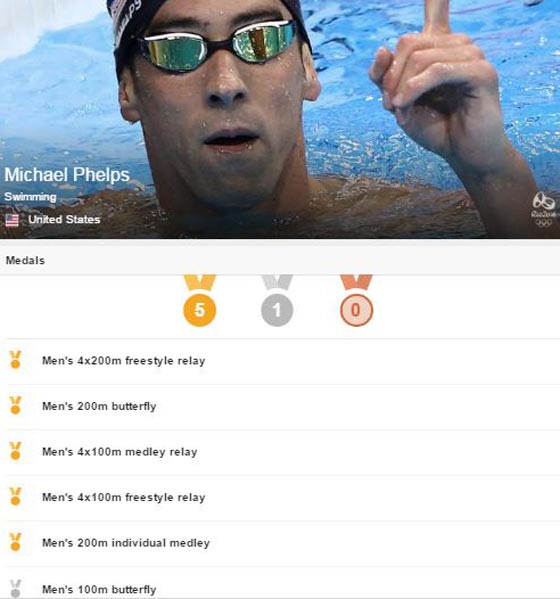
Task: Select the Medals section header
Action: (x=280, y=260)
